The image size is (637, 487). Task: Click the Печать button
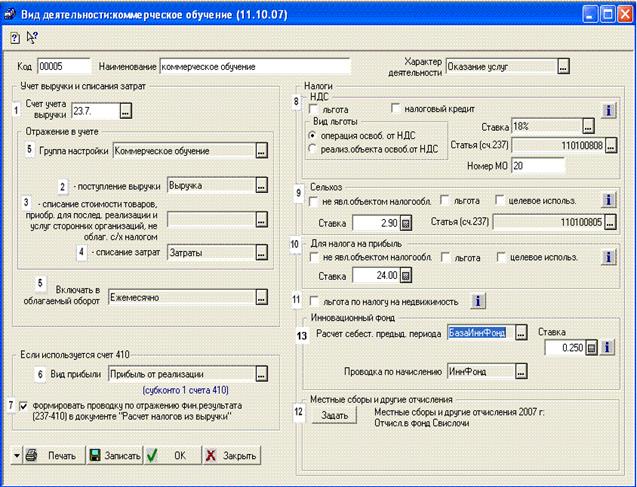pyautogui.click(x=53, y=456)
